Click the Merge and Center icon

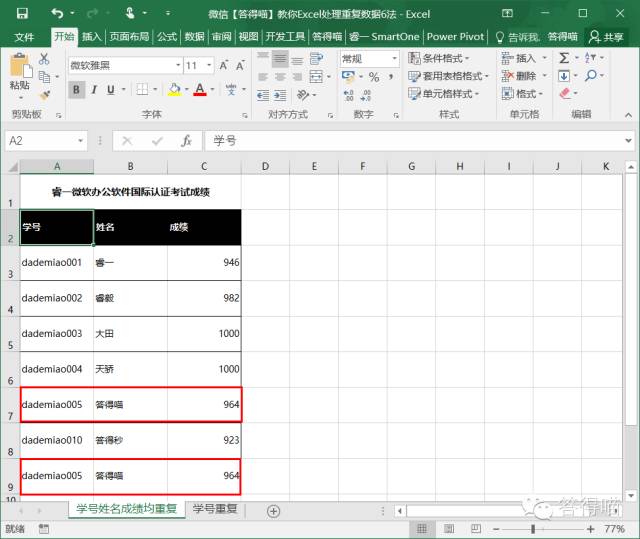[316, 77]
